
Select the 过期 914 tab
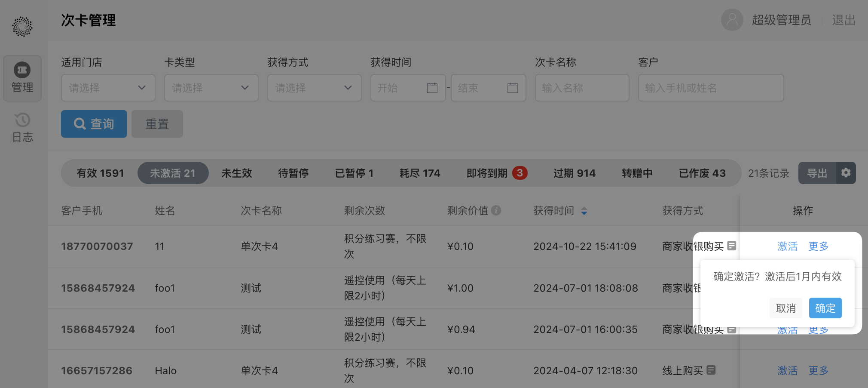(574, 173)
